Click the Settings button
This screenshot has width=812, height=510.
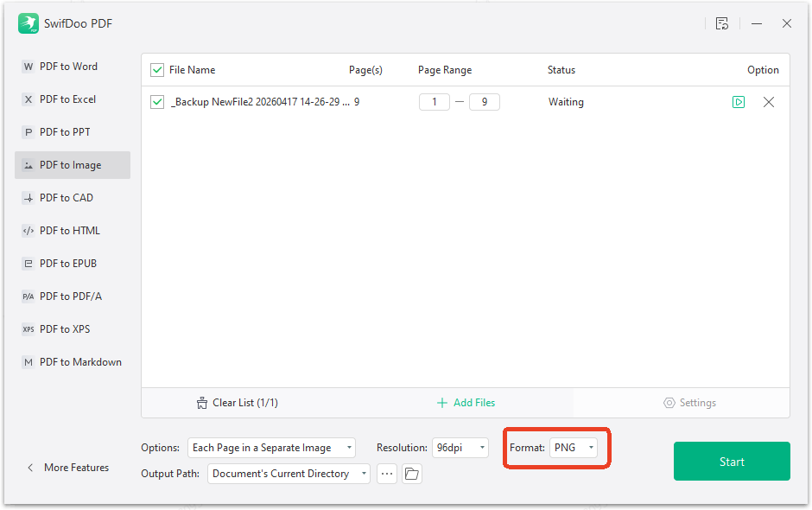pos(689,403)
